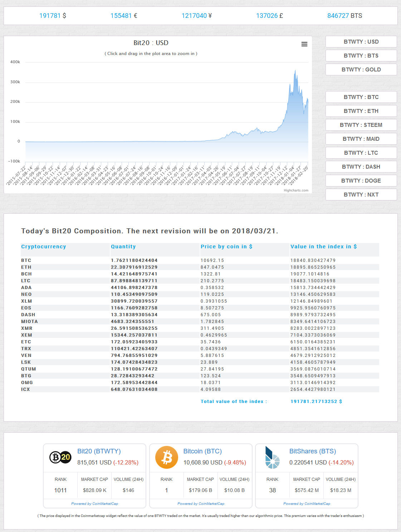
Task: Click VEN index value 4679.2912925012
Action: tap(313, 356)
